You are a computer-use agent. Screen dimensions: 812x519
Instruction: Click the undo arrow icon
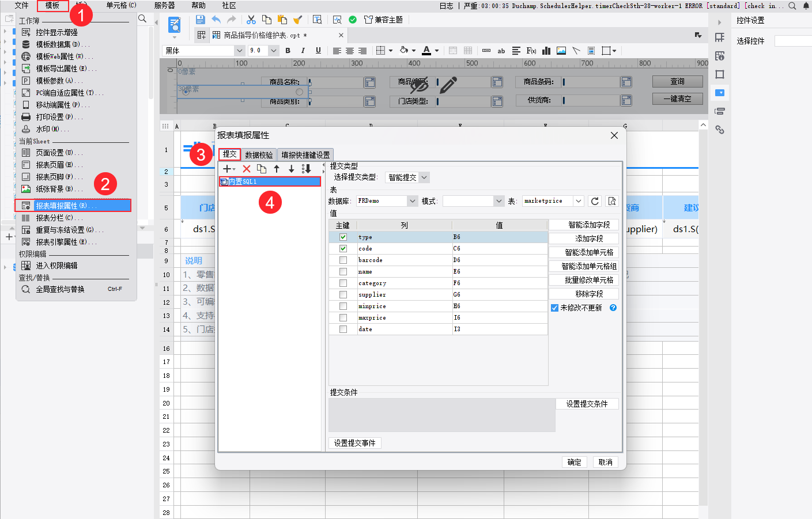(216, 20)
